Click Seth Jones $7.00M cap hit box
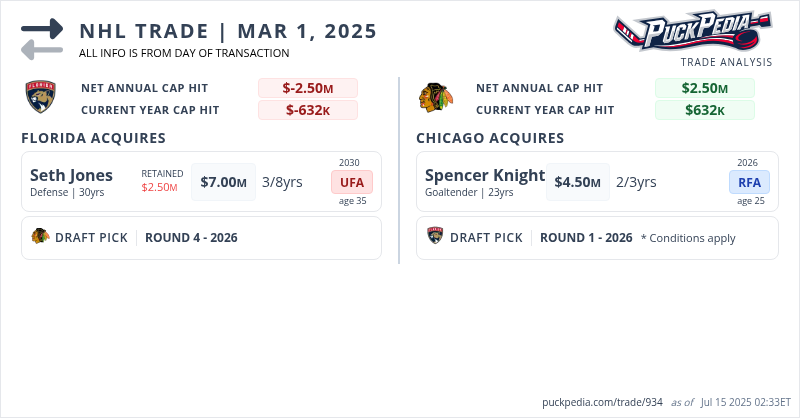The image size is (800, 418). (223, 182)
